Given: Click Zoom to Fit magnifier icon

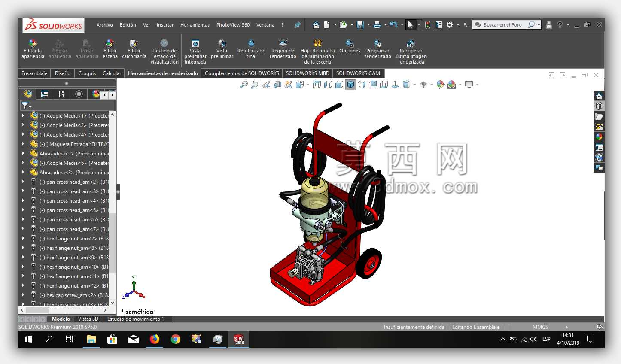Looking at the screenshot, I should [244, 85].
